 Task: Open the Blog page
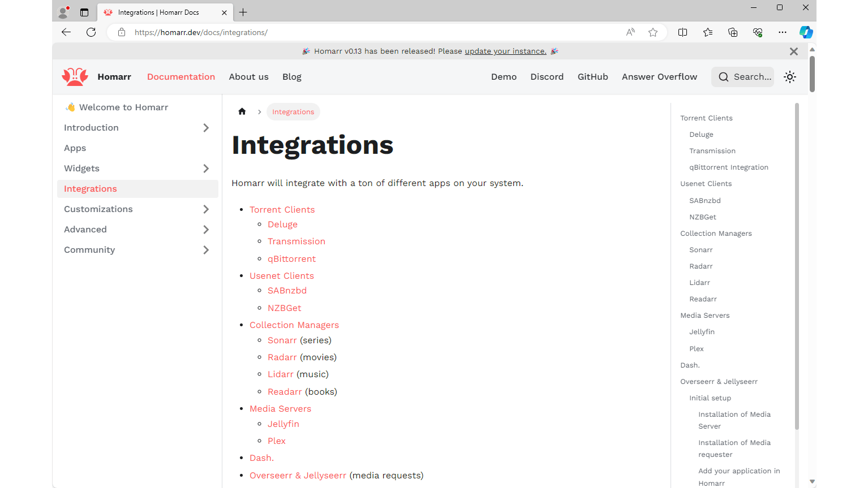pyautogui.click(x=292, y=77)
